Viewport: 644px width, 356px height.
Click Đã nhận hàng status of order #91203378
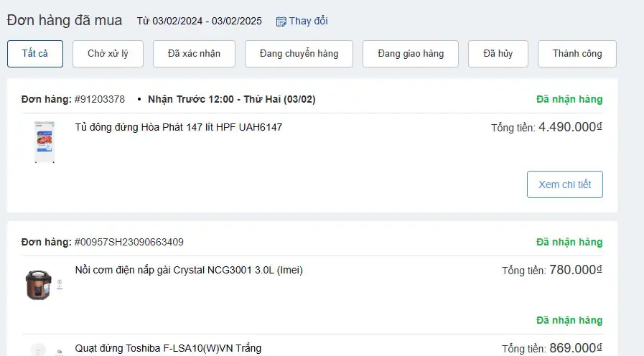569,99
